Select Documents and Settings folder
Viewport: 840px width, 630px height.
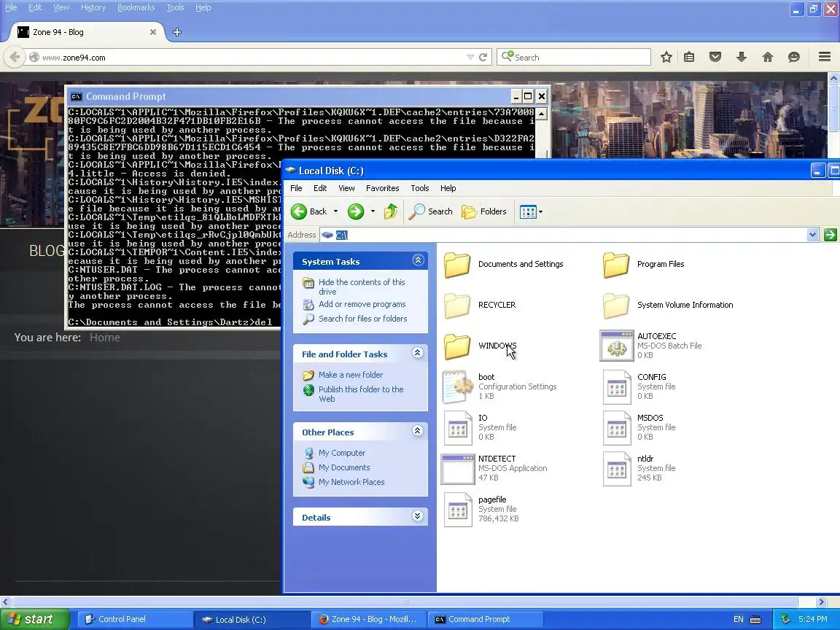pyautogui.click(x=504, y=265)
